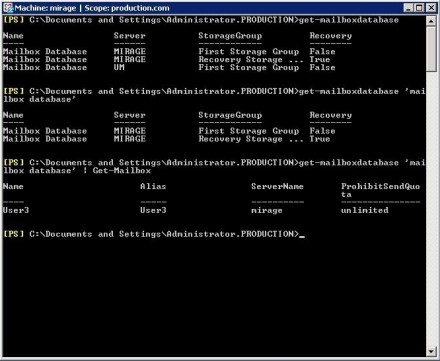Image resolution: width=440 pixels, height=361 pixels.
Task: Click the 'User3' value under Name
Action: point(16,210)
